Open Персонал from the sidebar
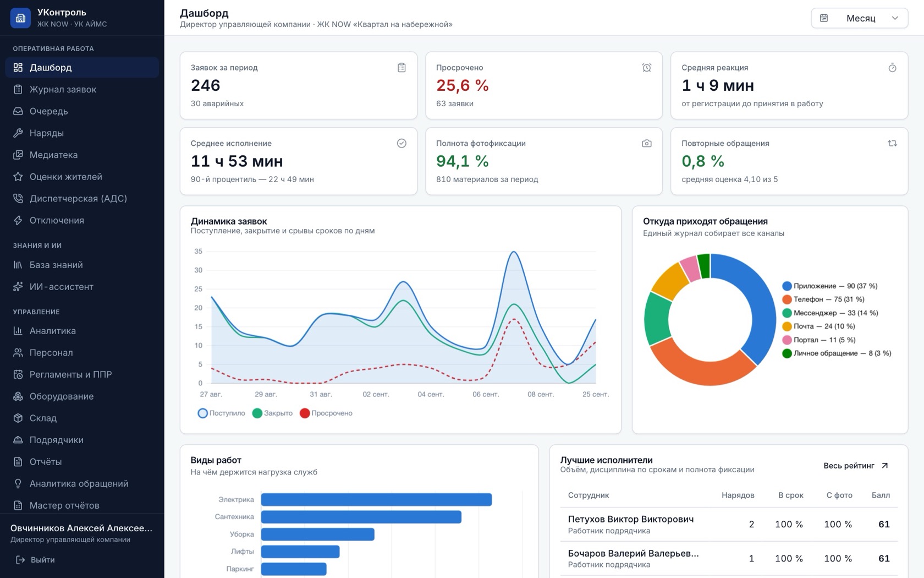 [82, 352]
